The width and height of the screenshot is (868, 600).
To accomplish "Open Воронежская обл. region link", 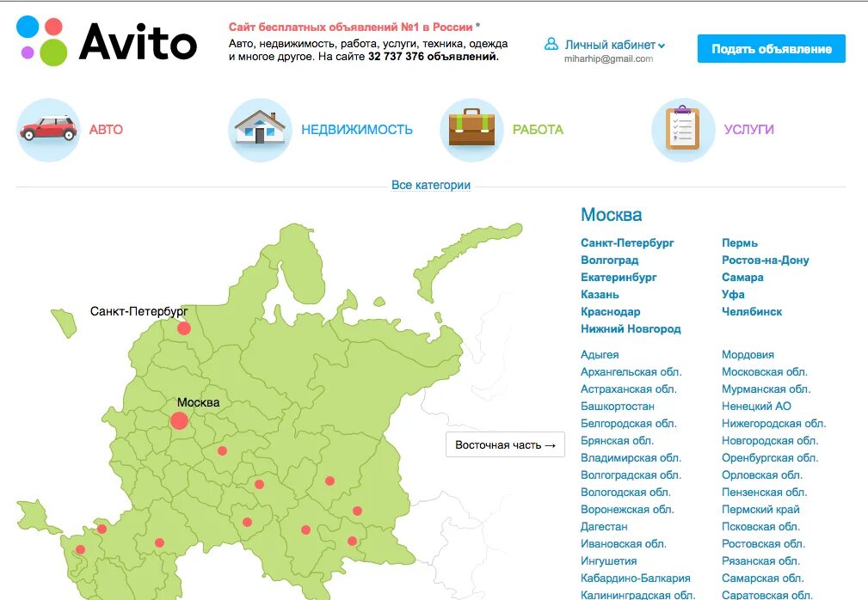I will 627,509.
